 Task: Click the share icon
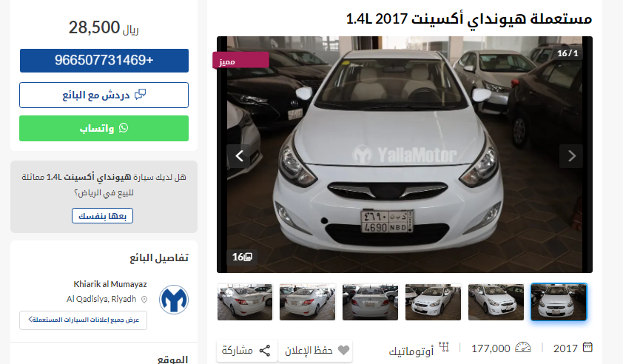[x=265, y=350]
